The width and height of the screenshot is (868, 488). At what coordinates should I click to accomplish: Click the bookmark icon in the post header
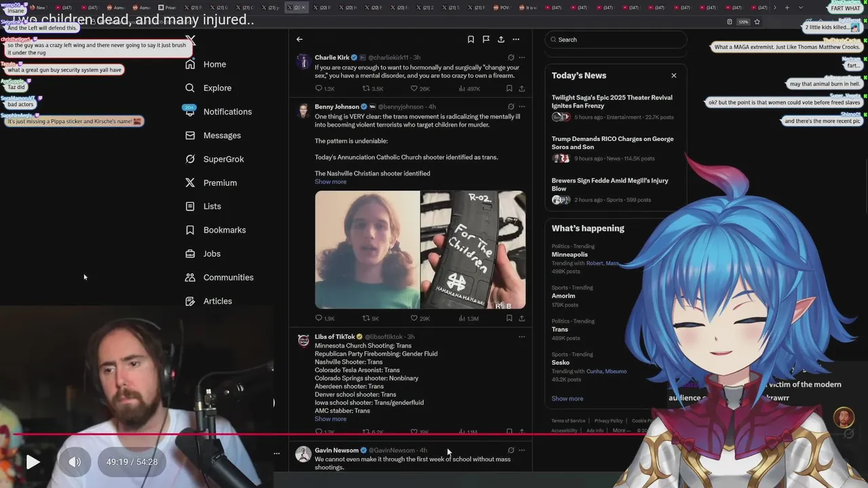[x=471, y=39]
